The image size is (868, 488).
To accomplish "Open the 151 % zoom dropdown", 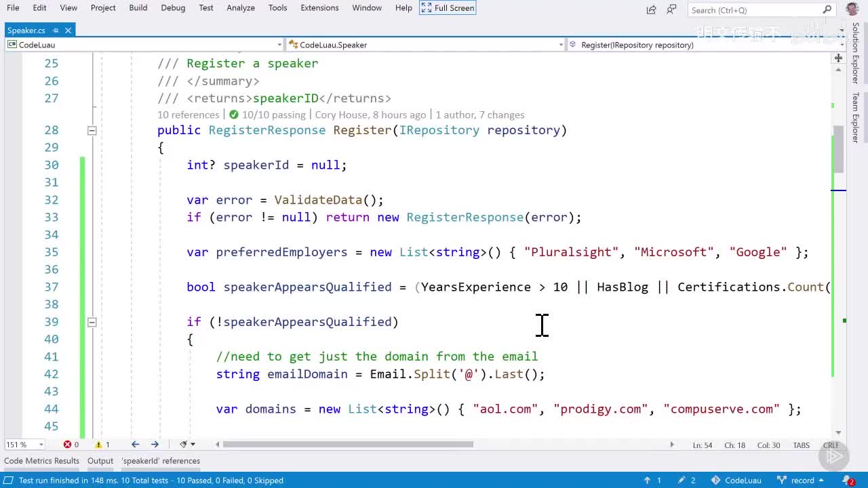I will point(24,445).
